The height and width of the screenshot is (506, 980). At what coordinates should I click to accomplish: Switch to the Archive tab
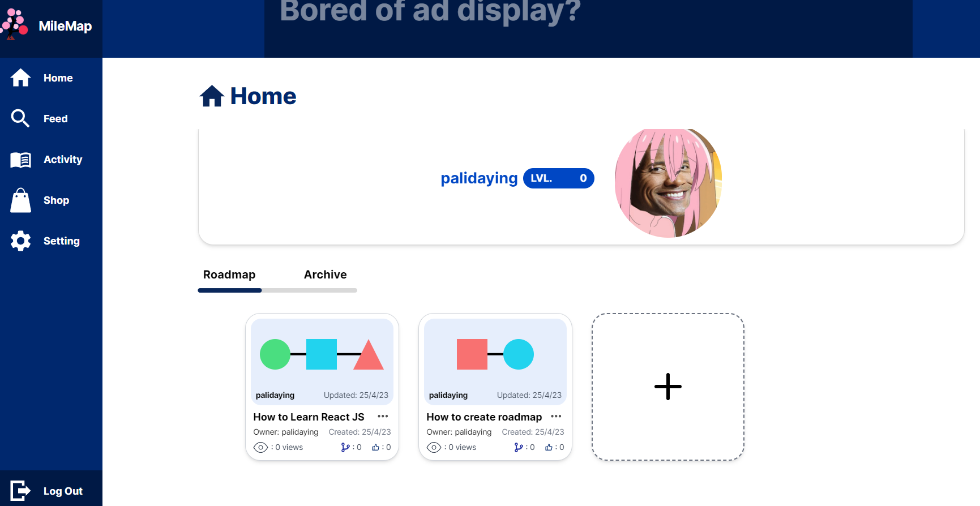[x=325, y=275]
